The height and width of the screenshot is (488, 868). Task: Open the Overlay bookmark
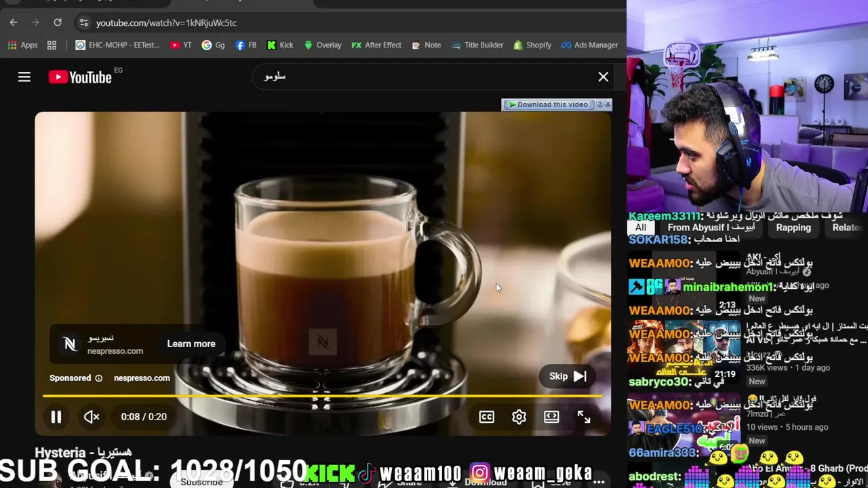[x=323, y=45]
